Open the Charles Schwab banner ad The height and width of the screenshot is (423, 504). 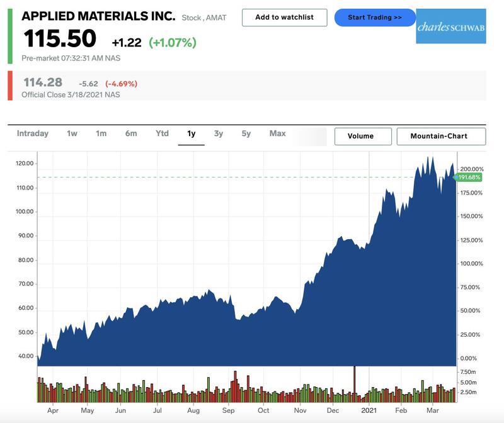(x=451, y=26)
